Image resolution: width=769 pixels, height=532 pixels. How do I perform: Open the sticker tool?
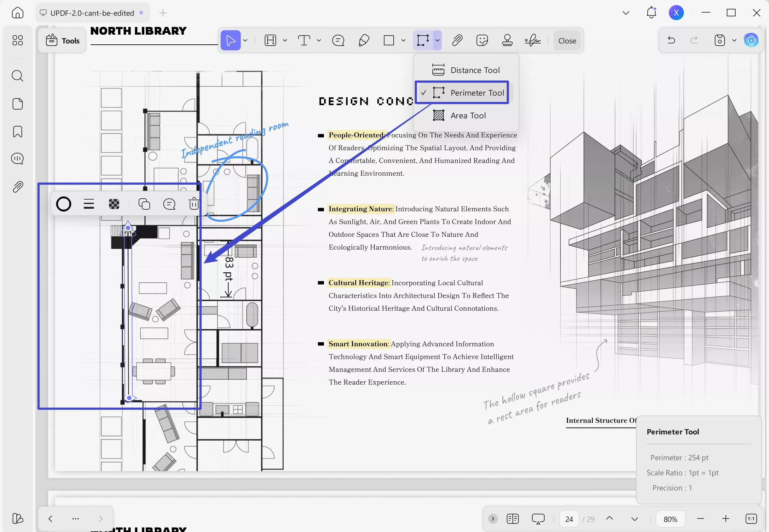coord(482,41)
